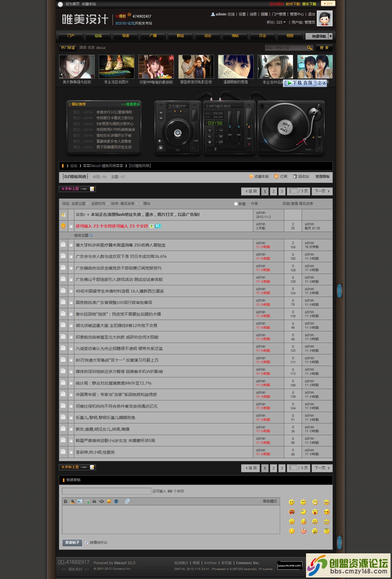
Task: Toggle repeat loop in the music player
Action: 221,142
